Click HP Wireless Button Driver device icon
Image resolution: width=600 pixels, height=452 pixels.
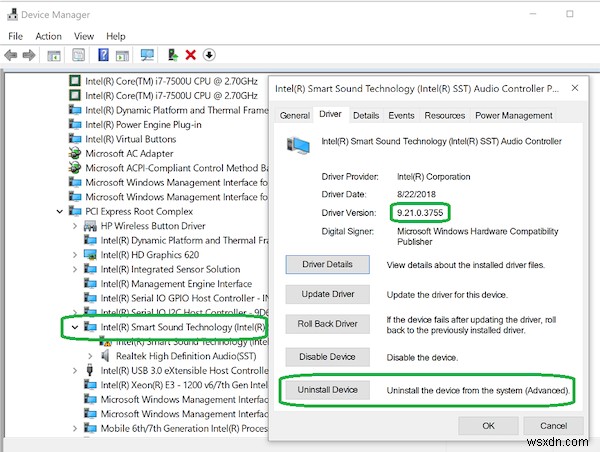[x=90, y=226]
